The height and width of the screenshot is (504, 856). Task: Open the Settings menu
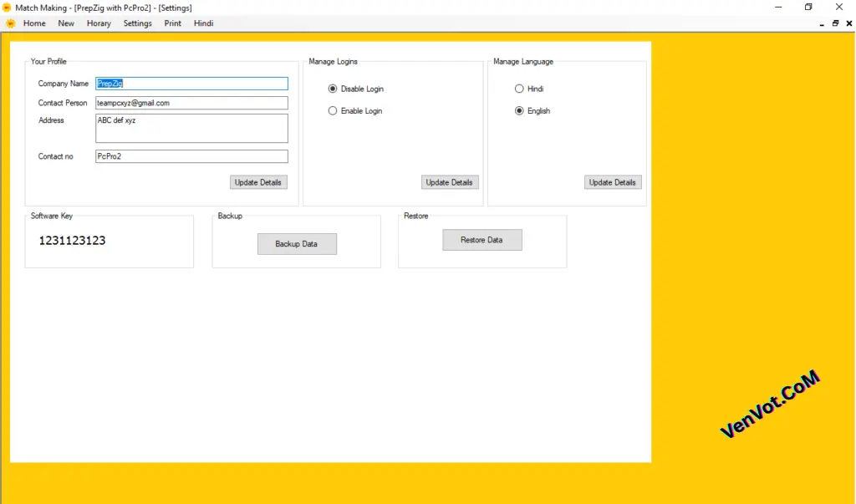point(138,23)
